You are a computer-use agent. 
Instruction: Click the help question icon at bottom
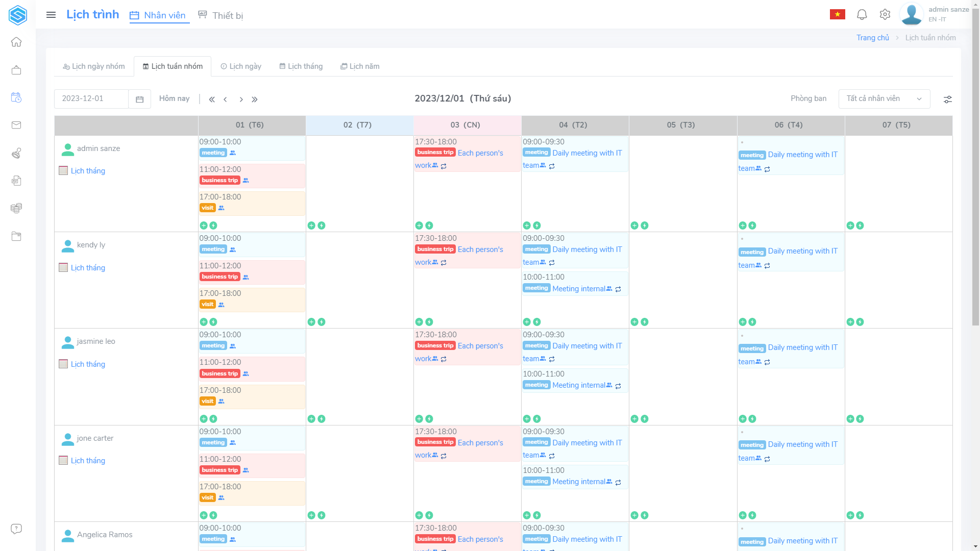click(16, 529)
